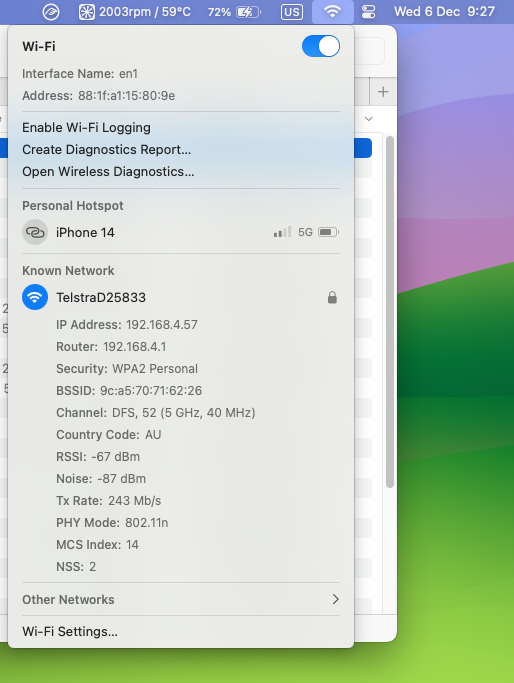
Task: Click the fan speed 2003rpm / 59°C item
Action: pyautogui.click(x=134, y=12)
